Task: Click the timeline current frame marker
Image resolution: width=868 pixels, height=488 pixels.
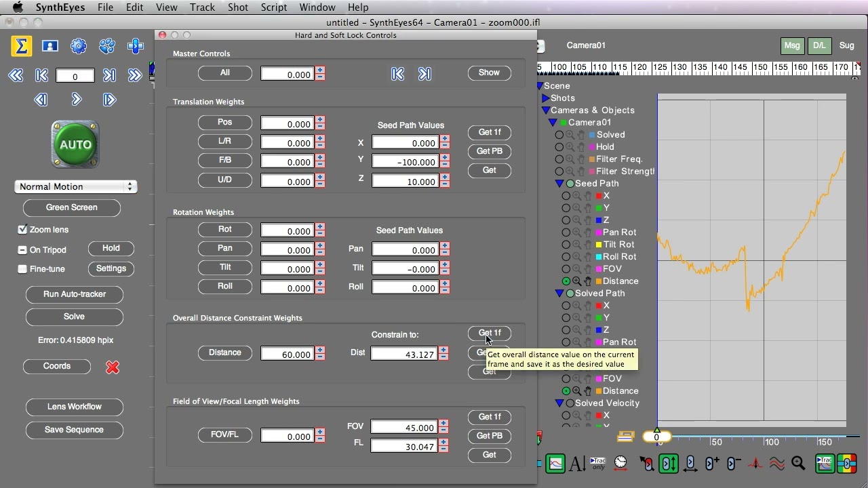Action: [656, 437]
